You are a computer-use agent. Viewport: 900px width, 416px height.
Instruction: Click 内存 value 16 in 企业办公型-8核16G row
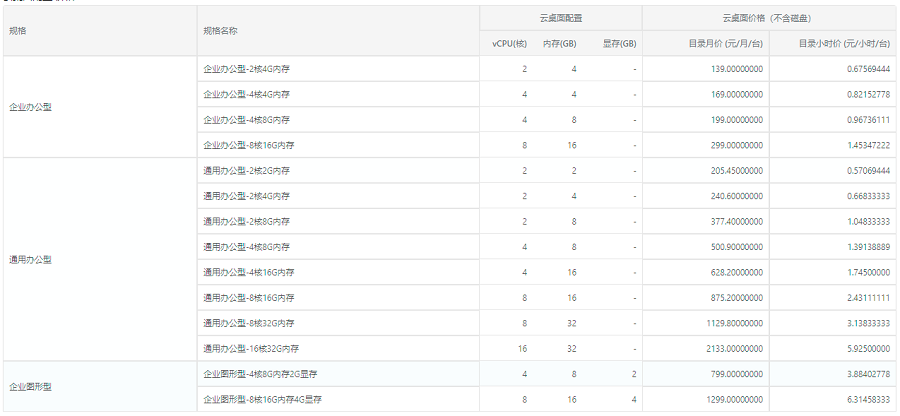(x=572, y=145)
